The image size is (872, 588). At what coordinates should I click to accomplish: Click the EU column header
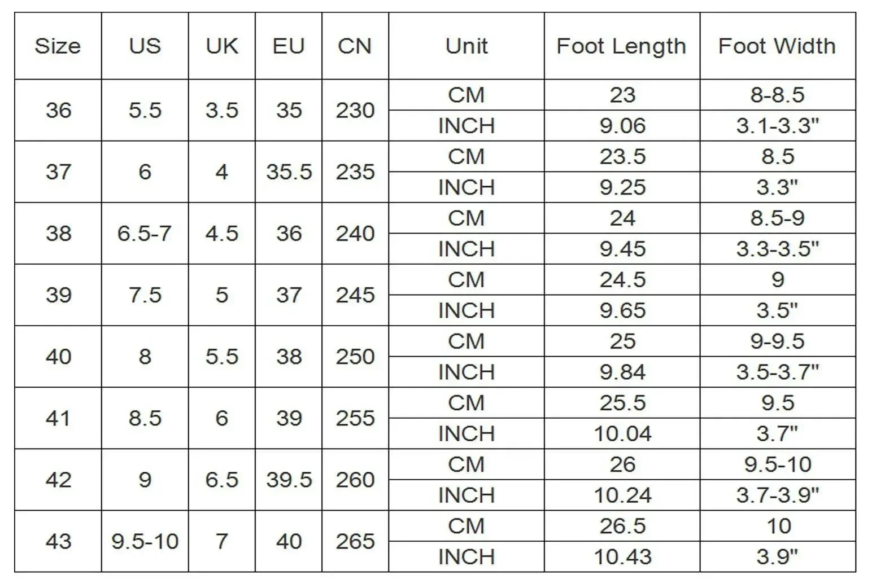click(288, 46)
